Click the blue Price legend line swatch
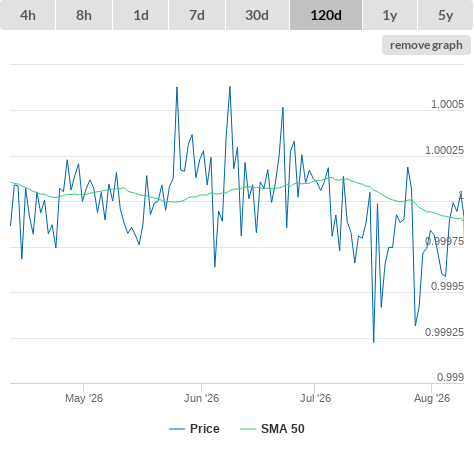Image resolution: width=474 pixels, height=455 pixels. pos(177,429)
